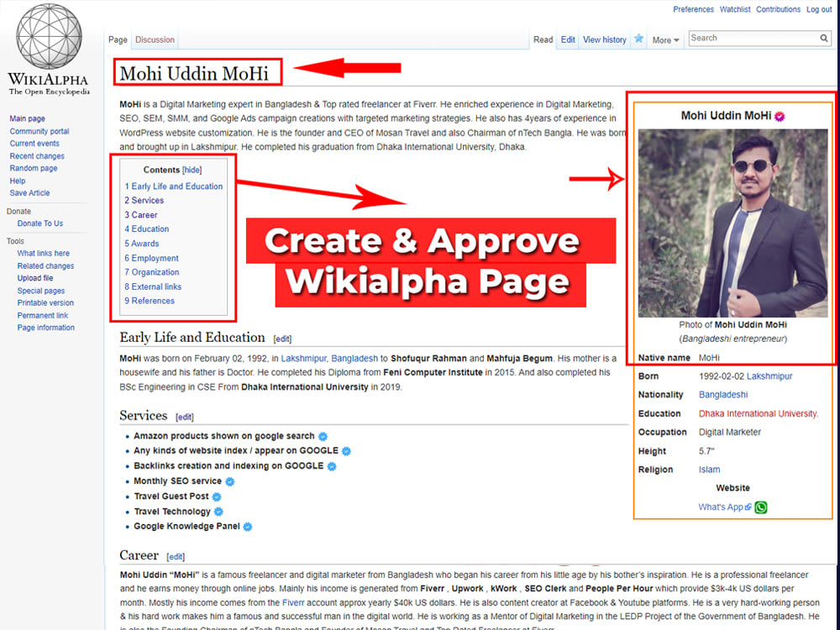Switch to the Discussion tab
This screenshot has width=840, height=630.
155,39
